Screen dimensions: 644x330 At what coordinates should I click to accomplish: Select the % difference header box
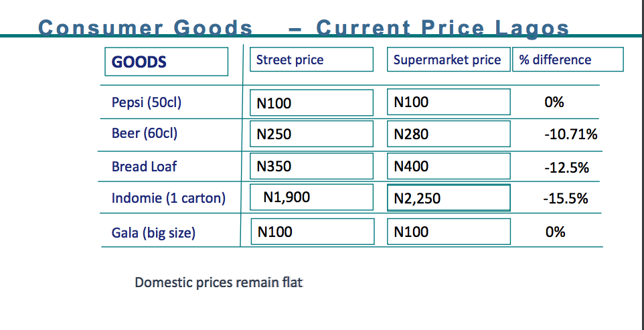[x=568, y=60]
